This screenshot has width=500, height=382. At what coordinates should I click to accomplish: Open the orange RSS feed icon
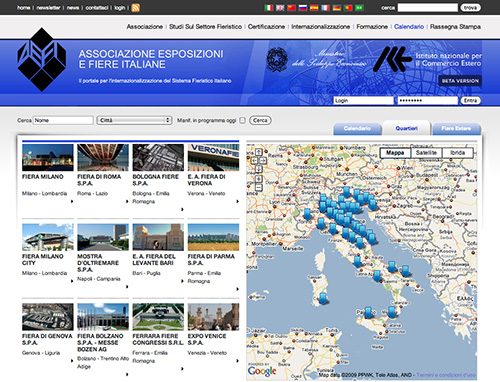(x=136, y=8)
